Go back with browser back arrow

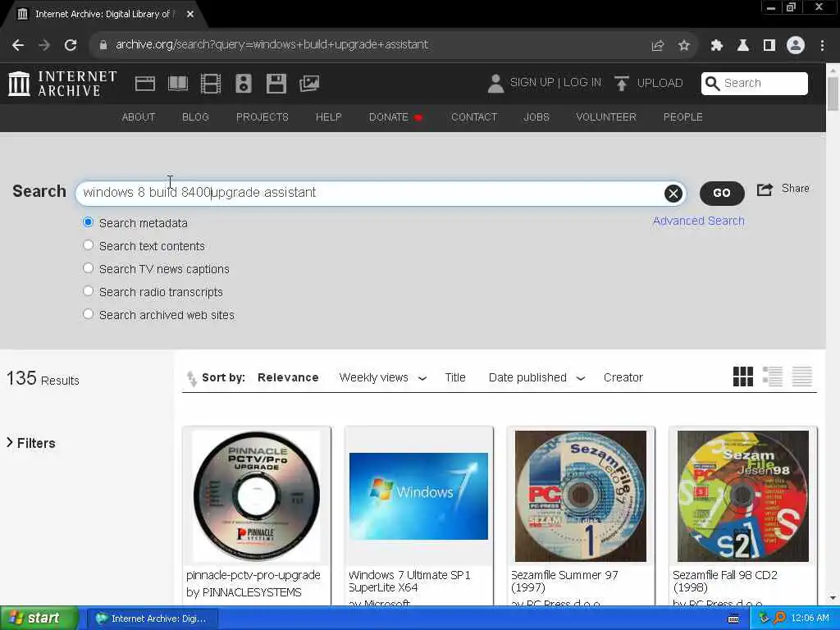(18, 45)
